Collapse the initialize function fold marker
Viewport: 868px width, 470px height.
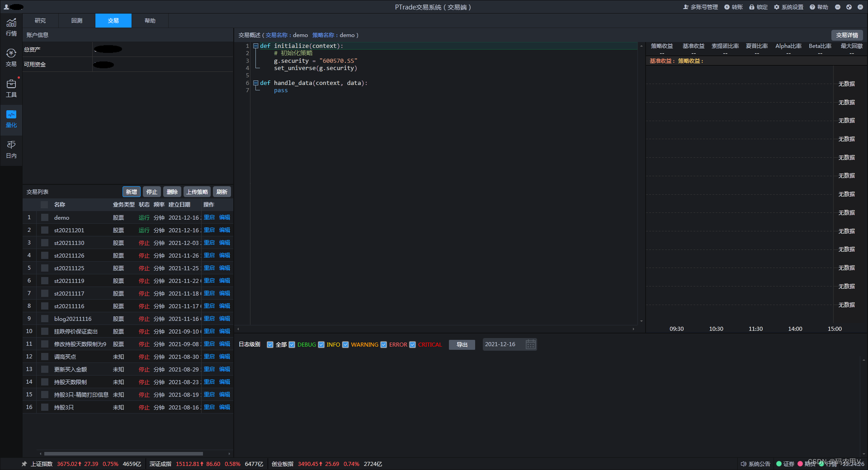256,46
